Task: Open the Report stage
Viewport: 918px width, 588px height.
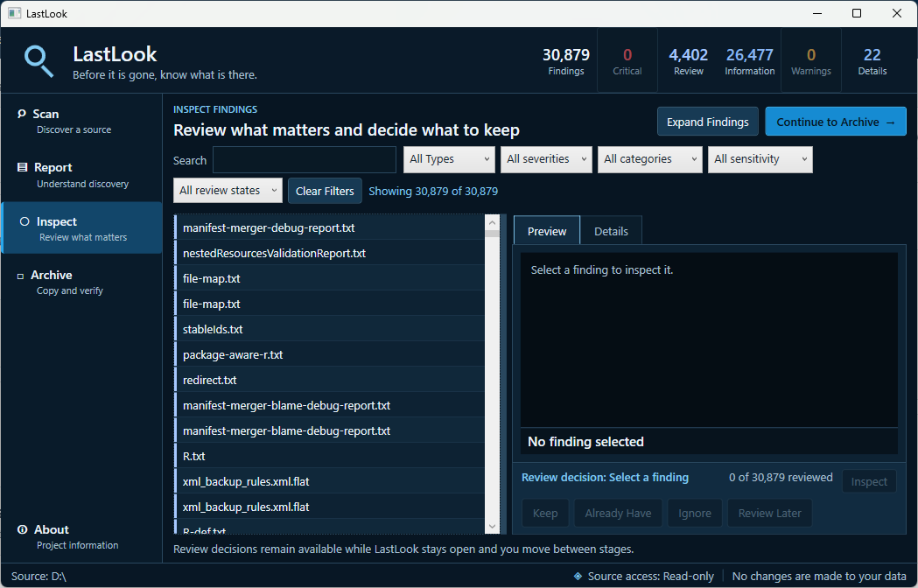Action: coord(81,174)
